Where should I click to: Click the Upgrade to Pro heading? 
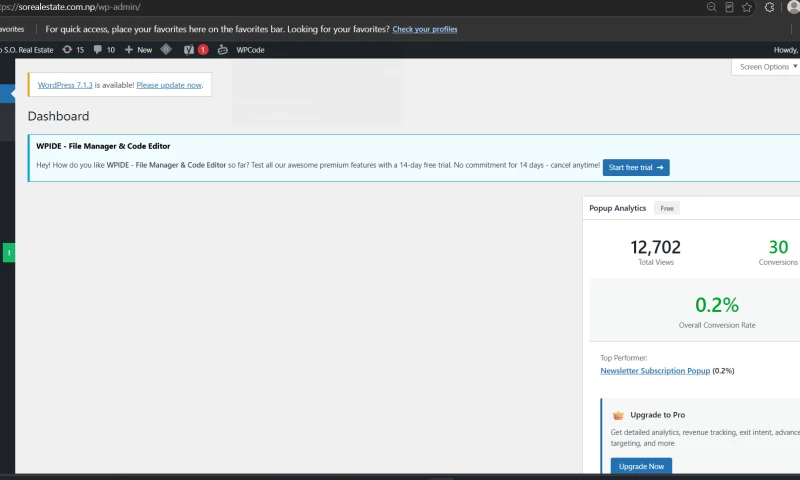click(x=658, y=415)
